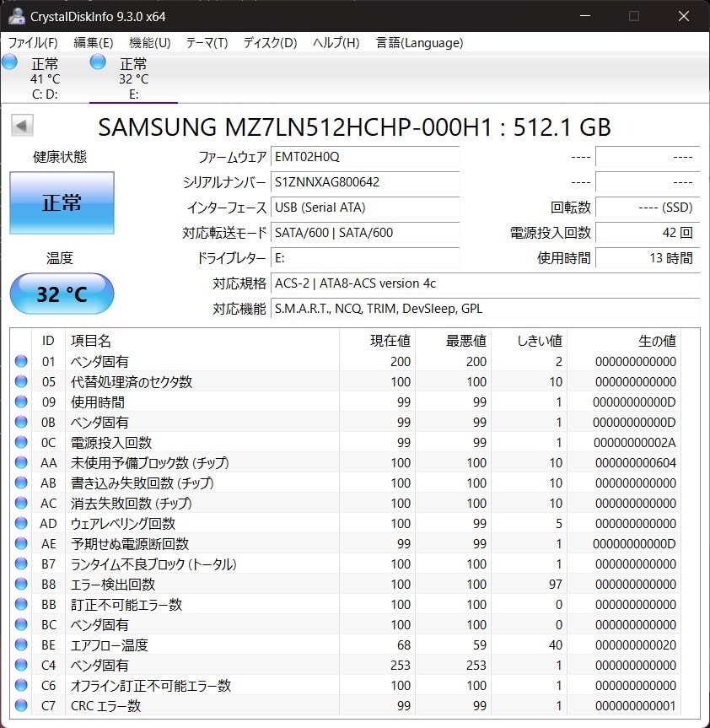Click the features field S.M.A.R.T., NCQ, TRIM

pyautogui.click(x=486, y=308)
